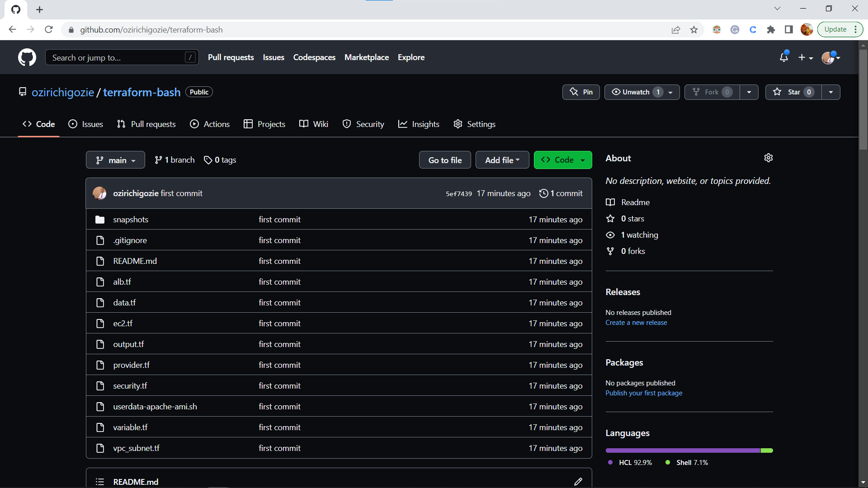The height and width of the screenshot is (488, 868).
Task: Open browser side panel icon
Action: pos(789,30)
